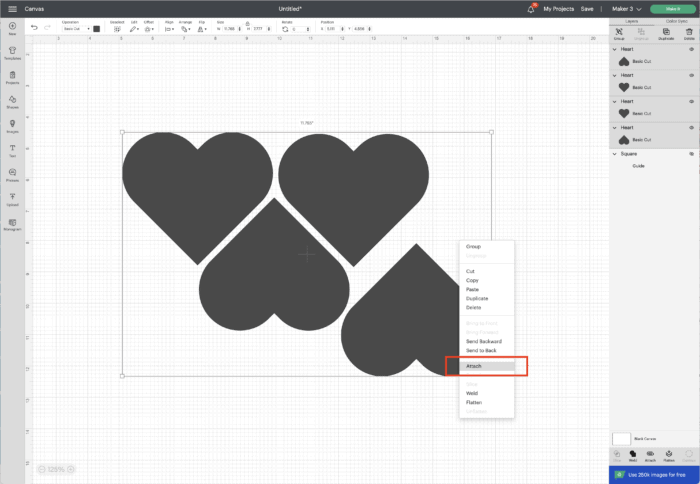
Task: Click the Weld icon at panel bottom
Action: [x=632, y=455]
